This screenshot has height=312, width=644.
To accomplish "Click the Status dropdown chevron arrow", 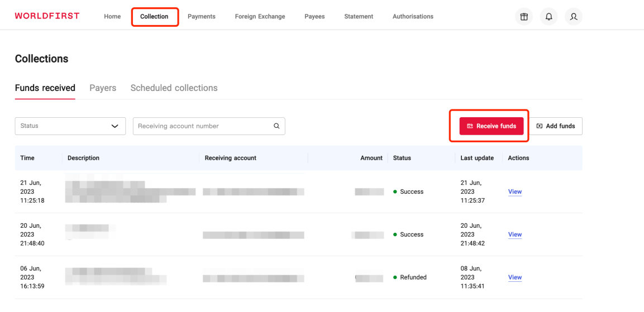I will click(115, 126).
